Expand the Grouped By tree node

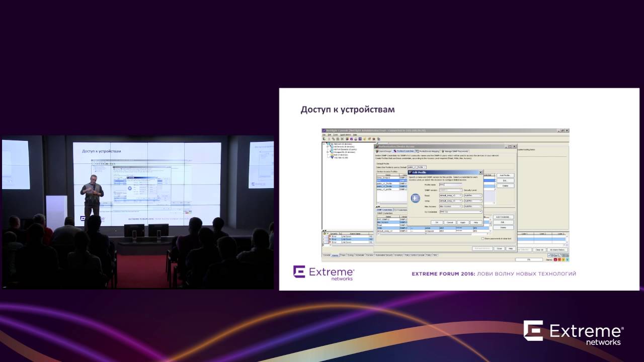[328, 152]
